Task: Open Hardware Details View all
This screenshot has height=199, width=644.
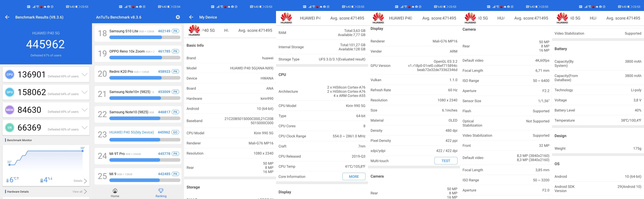Action: [x=80, y=191]
